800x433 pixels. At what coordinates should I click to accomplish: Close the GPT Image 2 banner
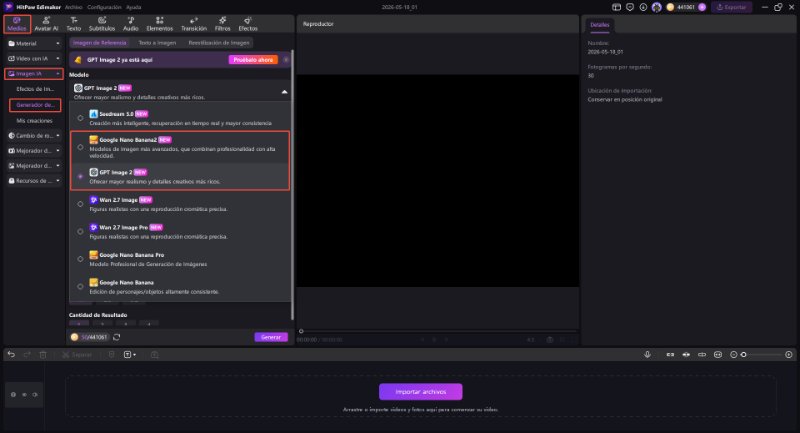point(286,60)
